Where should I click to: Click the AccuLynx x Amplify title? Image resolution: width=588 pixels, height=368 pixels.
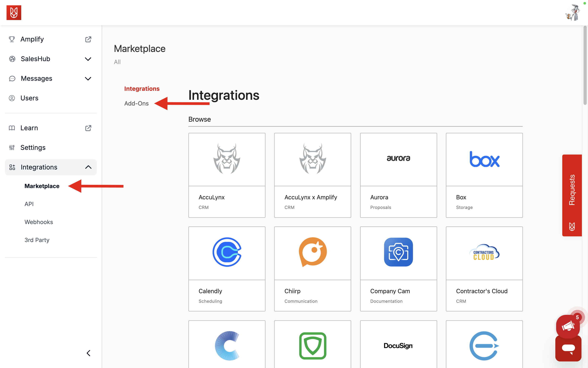pyautogui.click(x=311, y=197)
